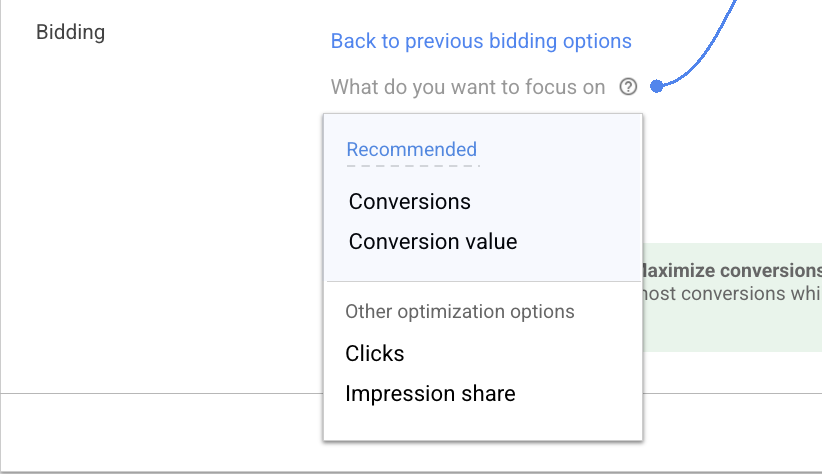Click the help question mark icon
822x474 pixels.
628,87
